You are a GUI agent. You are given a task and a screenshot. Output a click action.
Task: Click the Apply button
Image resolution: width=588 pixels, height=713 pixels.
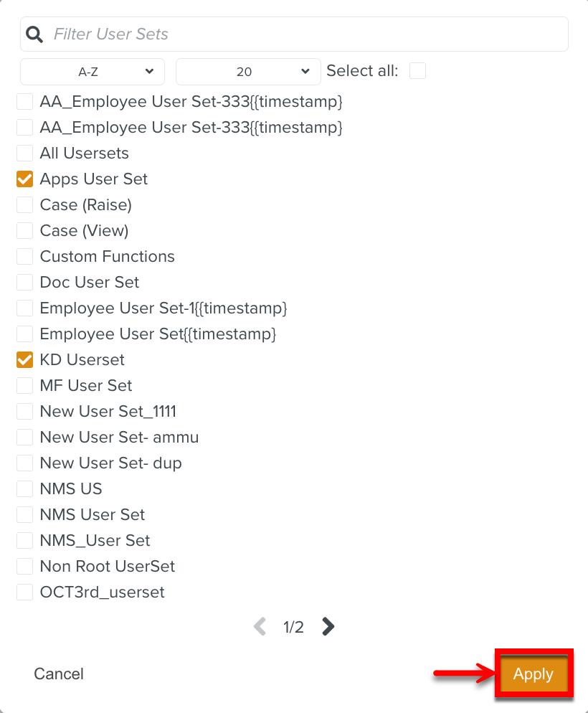[534, 674]
